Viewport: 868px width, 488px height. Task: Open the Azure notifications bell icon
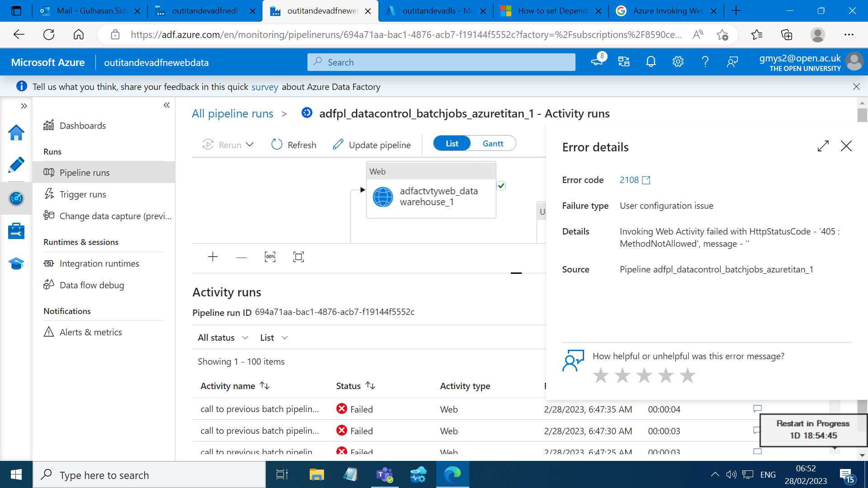651,62
